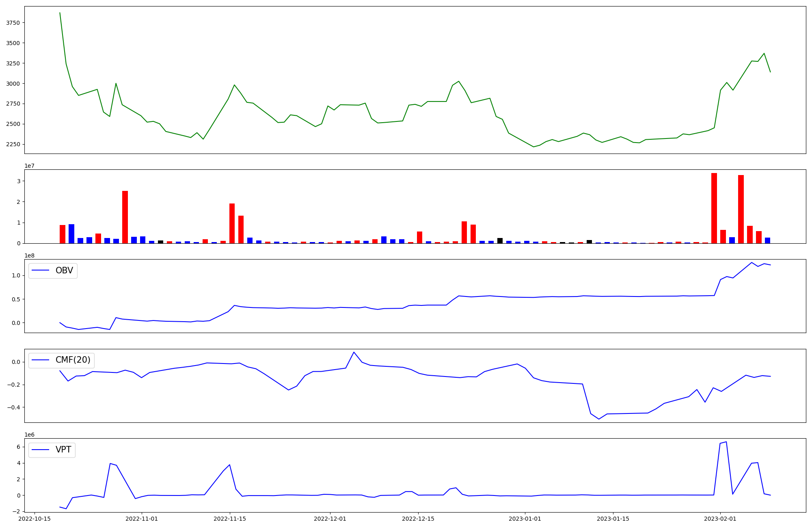Select the 2022-12-15 date tick label
Screen dimensions: 812x528
click(x=418, y=519)
